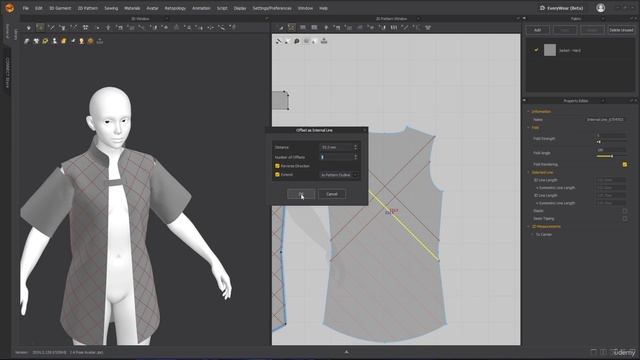
Task: Open the File menu
Action: (x=26, y=8)
